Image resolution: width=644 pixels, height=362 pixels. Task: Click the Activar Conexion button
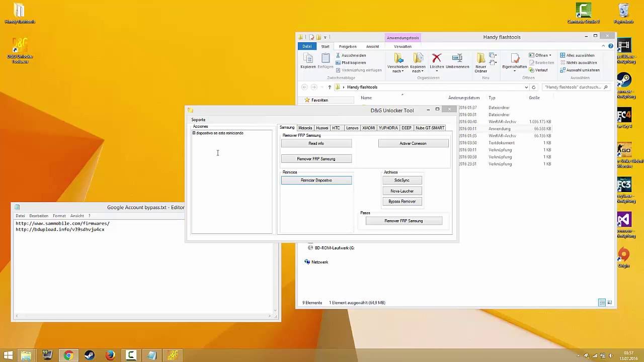coord(413,143)
